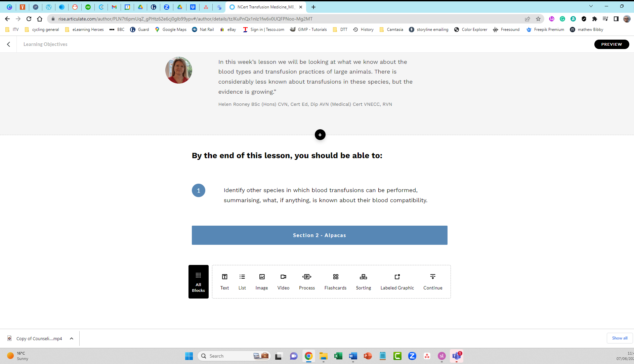634x364 pixels.
Task: Open Microsoft Teams from the taskbar
Action: pyautogui.click(x=457, y=356)
